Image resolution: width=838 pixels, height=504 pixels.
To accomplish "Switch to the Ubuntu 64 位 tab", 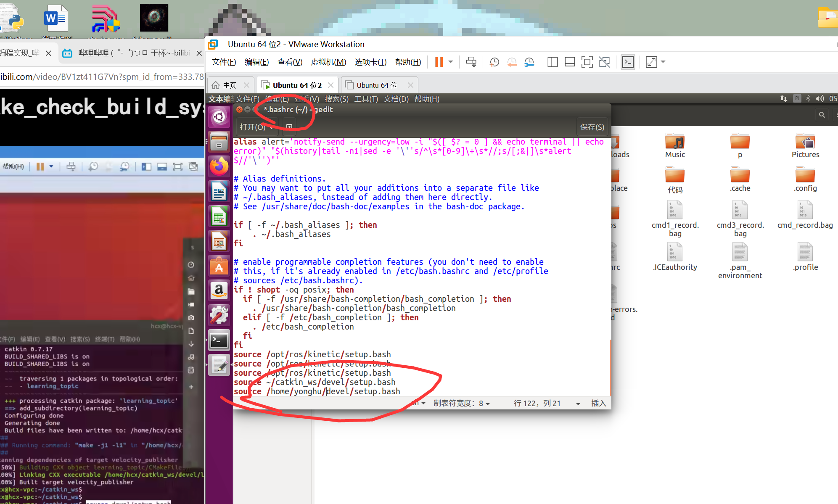I will click(x=377, y=85).
